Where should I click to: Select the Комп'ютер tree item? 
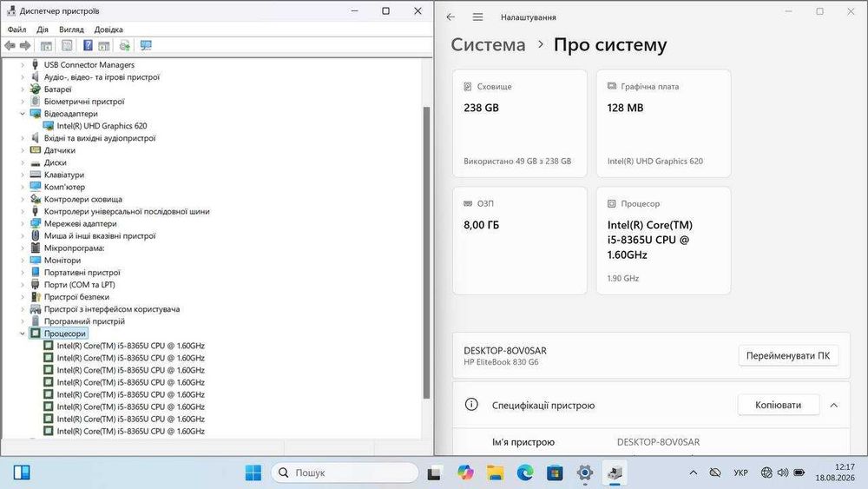tap(65, 187)
